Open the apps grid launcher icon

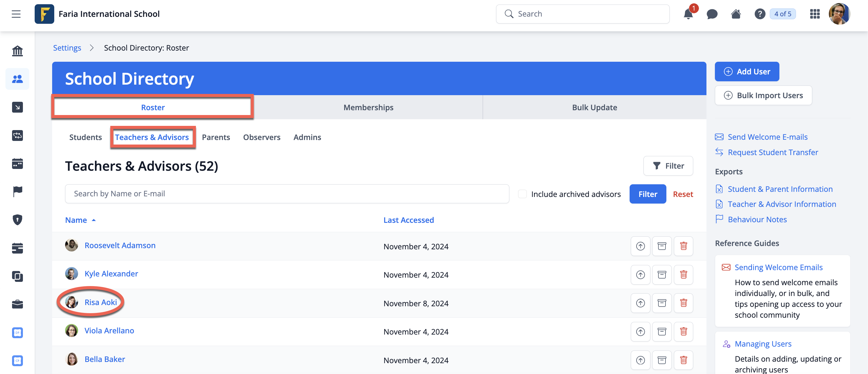pos(814,14)
